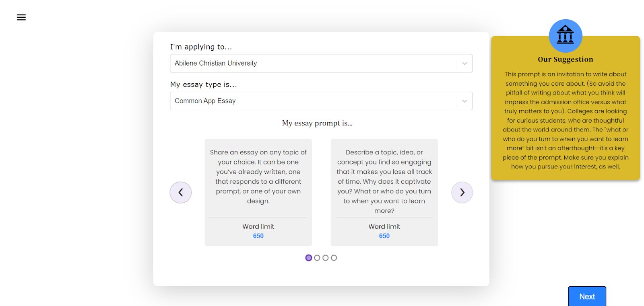Click the 650 word limit on second card
The height and width of the screenshot is (306, 644).
[x=384, y=236]
